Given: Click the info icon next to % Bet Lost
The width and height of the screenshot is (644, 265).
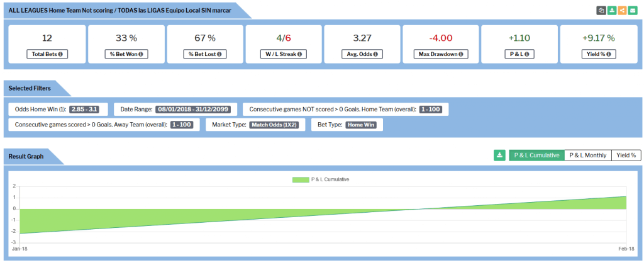Looking at the screenshot, I should 219,54.
